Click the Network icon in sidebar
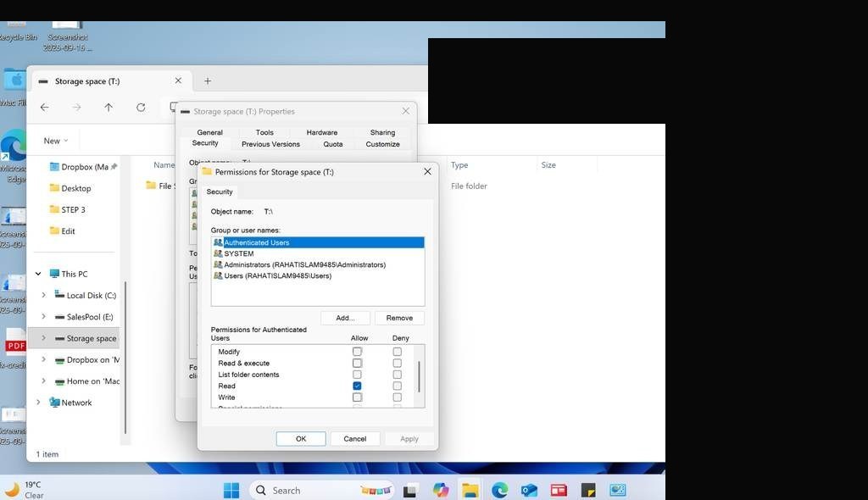868x500 pixels. [x=54, y=403]
